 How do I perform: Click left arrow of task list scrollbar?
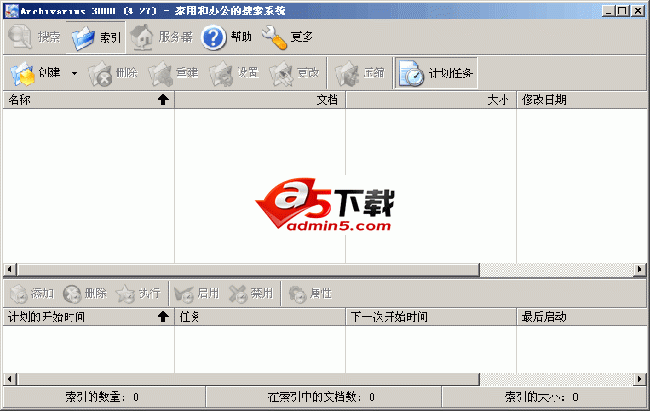click(10, 379)
